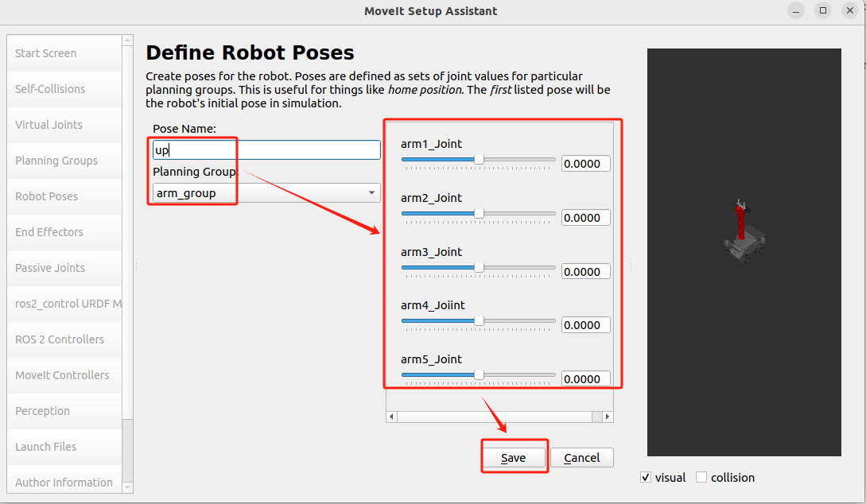Click the arm2_Joint value field
The width and height of the screenshot is (866, 504).
point(585,218)
